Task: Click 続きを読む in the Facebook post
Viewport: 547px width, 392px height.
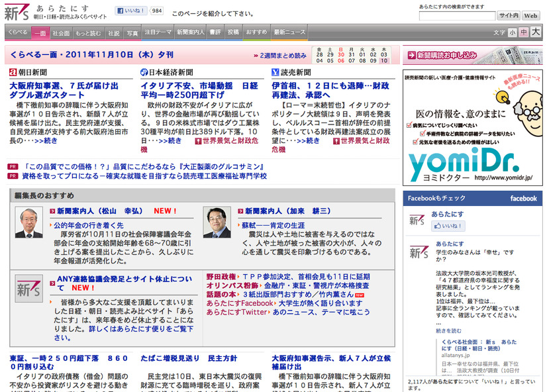Action: (448, 330)
